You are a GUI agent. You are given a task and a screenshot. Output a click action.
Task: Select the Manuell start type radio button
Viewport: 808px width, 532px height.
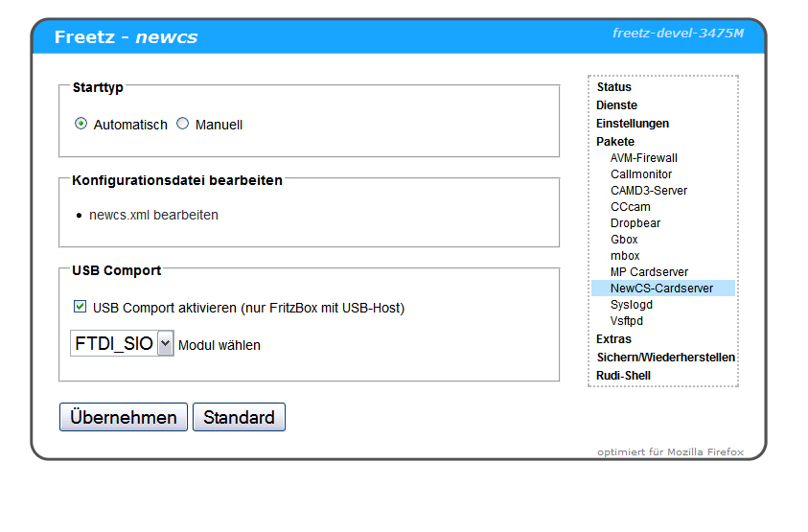[183, 124]
